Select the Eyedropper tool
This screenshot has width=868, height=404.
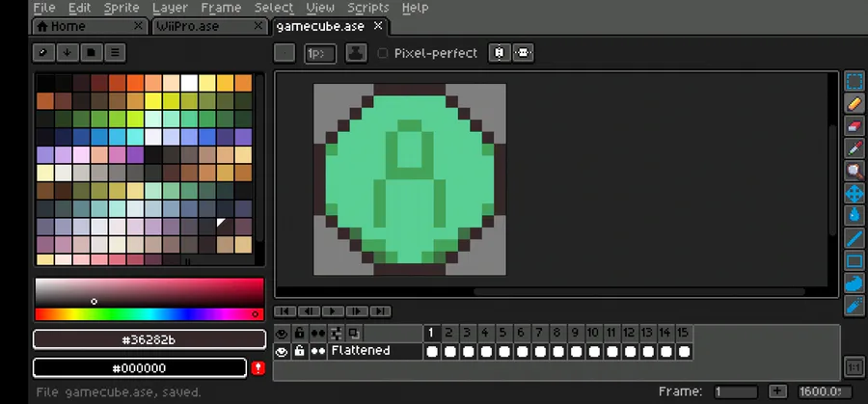(x=854, y=148)
